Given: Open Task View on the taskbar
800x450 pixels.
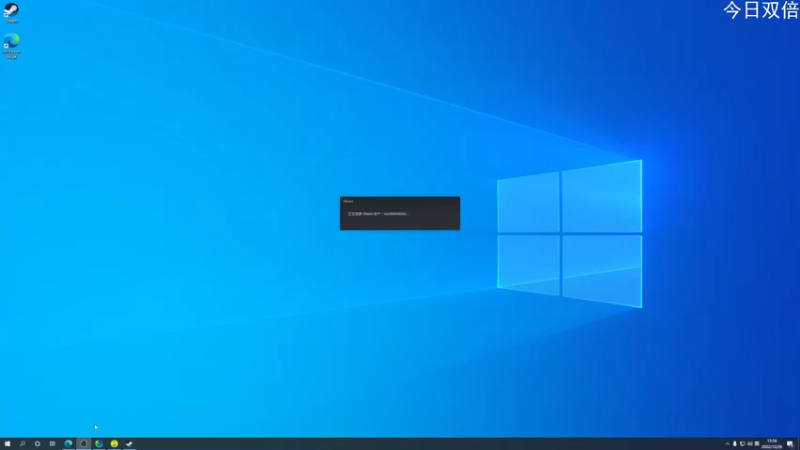Looking at the screenshot, I should point(53,444).
